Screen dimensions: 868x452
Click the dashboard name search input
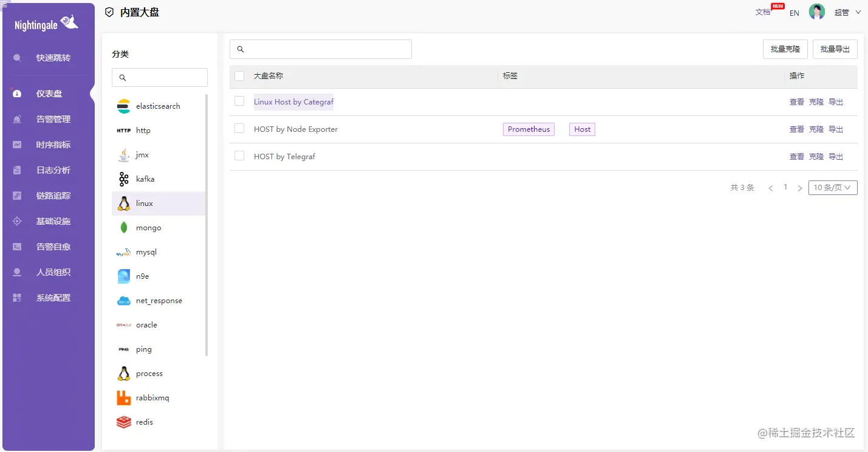tap(321, 49)
